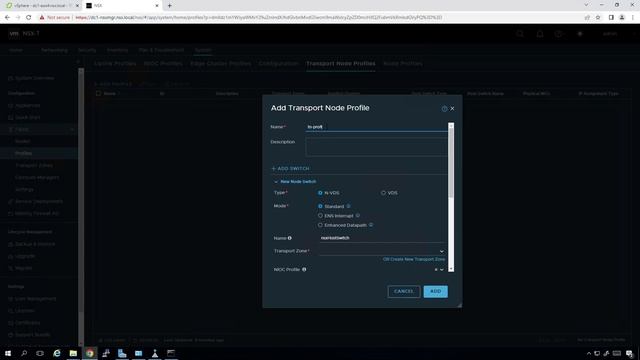Viewport: 640px width, 360px height.
Task: Open the Security menu tab
Action: (87, 50)
